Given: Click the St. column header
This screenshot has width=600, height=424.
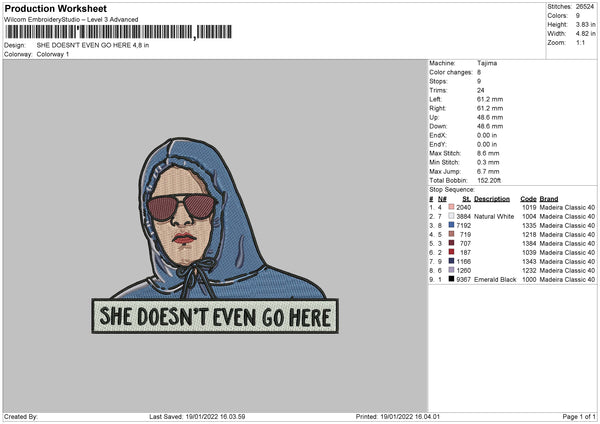Looking at the screenshot, I should click(465, 198).
